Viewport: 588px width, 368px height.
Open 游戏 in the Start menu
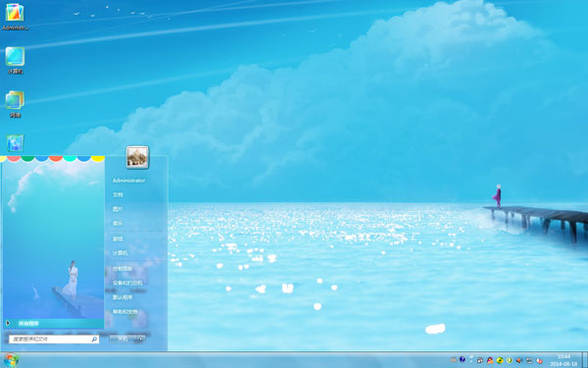pyautogui.click(x=118, y=238)
